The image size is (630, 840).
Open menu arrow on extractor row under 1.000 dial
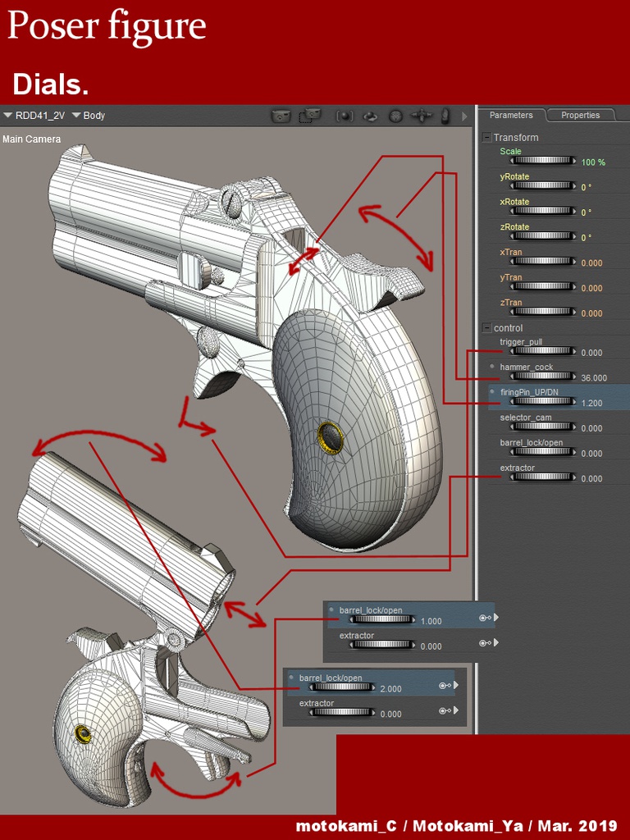click(496, 642)
